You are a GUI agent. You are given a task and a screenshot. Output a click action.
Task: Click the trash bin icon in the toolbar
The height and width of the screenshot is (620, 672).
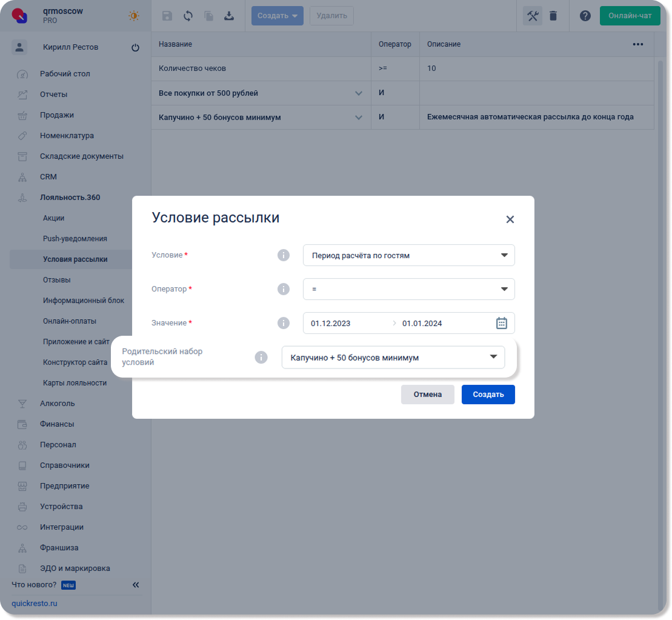[553, 16]
